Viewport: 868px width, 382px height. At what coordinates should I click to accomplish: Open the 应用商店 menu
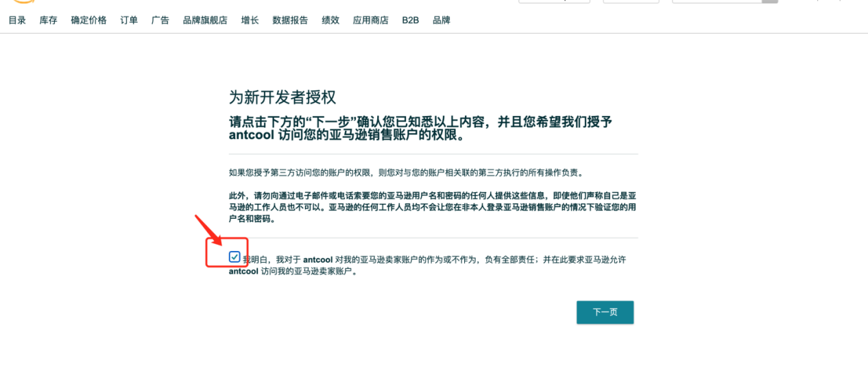pos(371,21)
